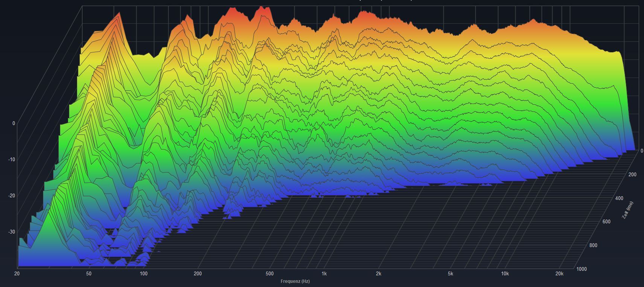Select the 2k frequency tick label

379,274
